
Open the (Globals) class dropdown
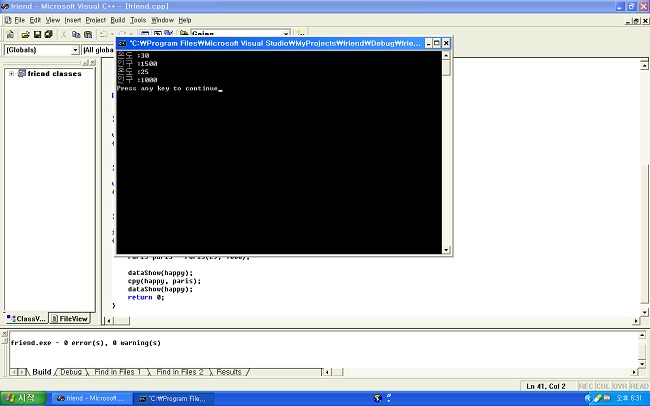(x=75, y=50)
